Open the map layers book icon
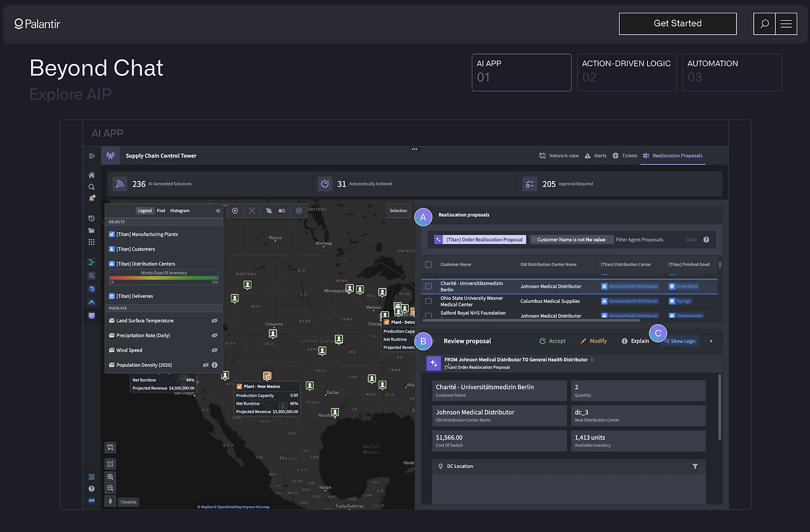The width and height of the screenshot is (810, 532). pos(110,447)
